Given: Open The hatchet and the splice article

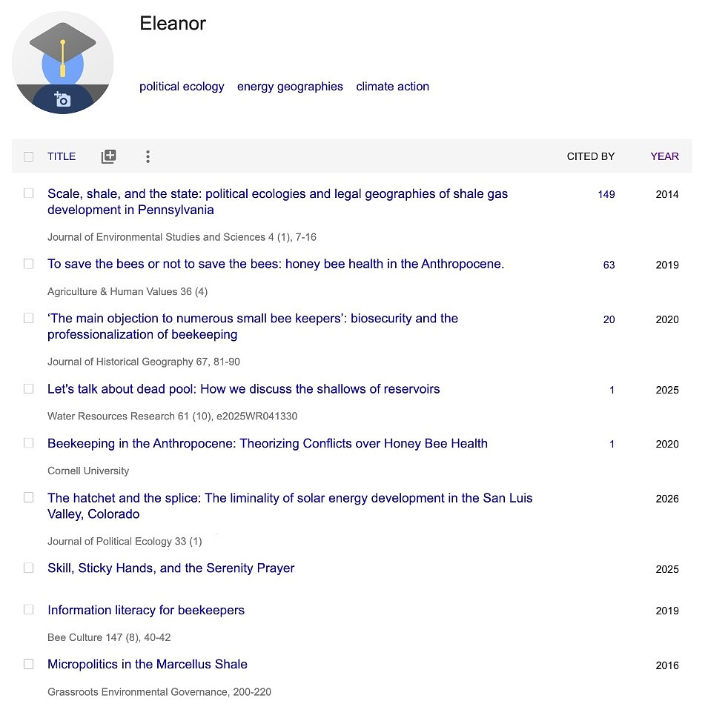Looking at the screenshot, I should 290,506.
